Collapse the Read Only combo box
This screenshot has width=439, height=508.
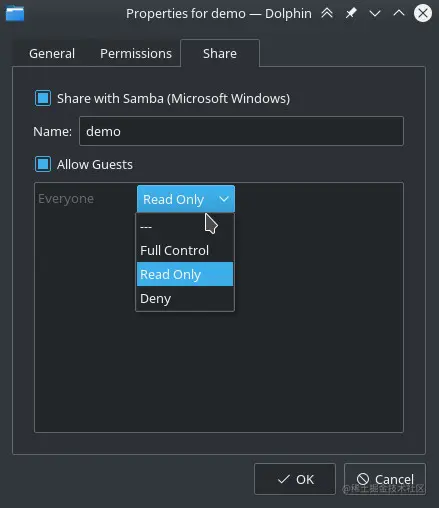click(186, 199)
